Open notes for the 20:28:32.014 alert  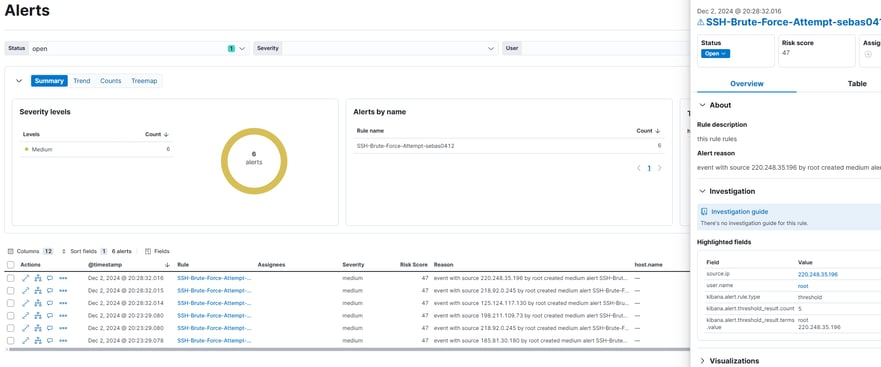coord(50,302)
